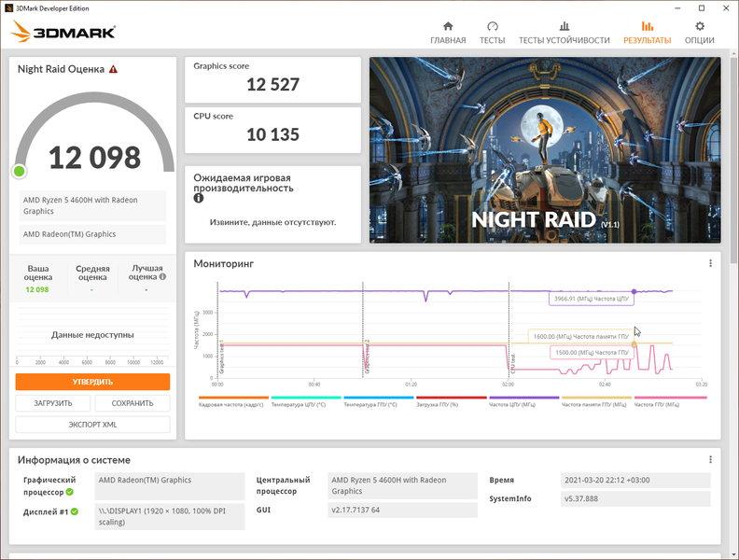Click the CPU score 10 135 card
The width and height of the screenshot is (739, 560).
272,130
